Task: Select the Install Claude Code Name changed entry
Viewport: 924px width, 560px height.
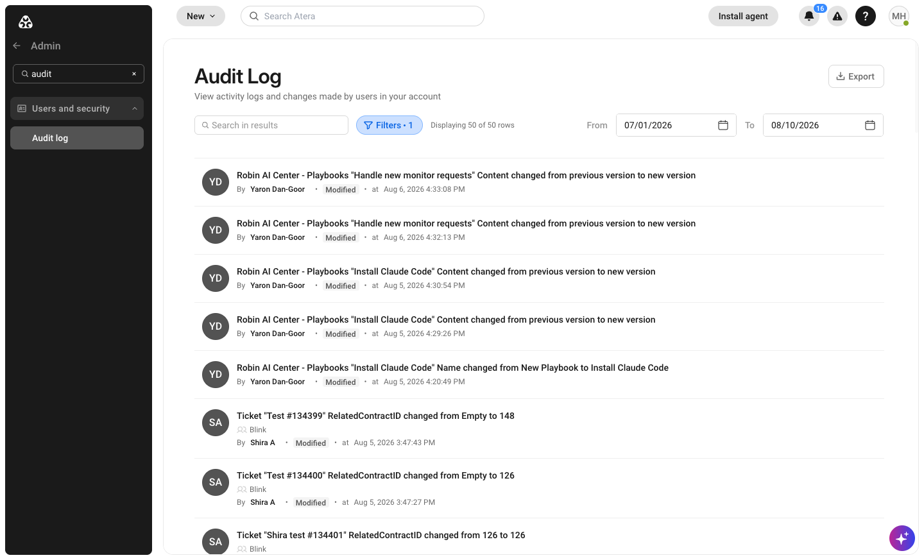Action: coord(452,368)
